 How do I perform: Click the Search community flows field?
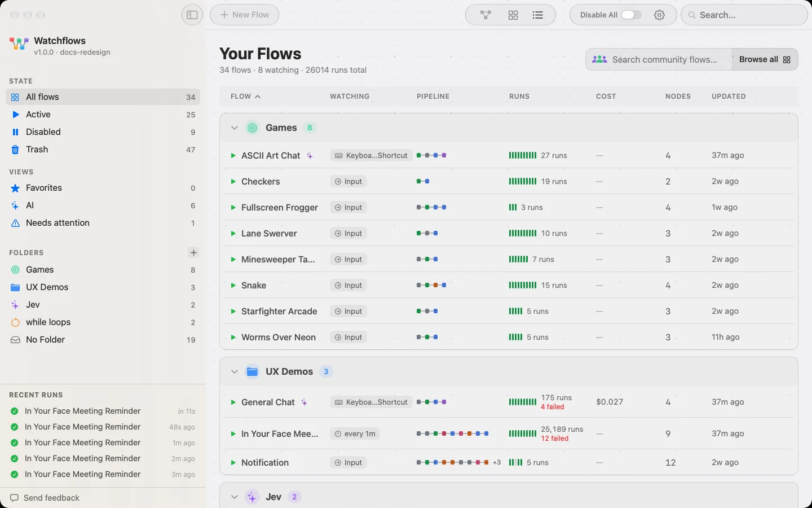659,59
